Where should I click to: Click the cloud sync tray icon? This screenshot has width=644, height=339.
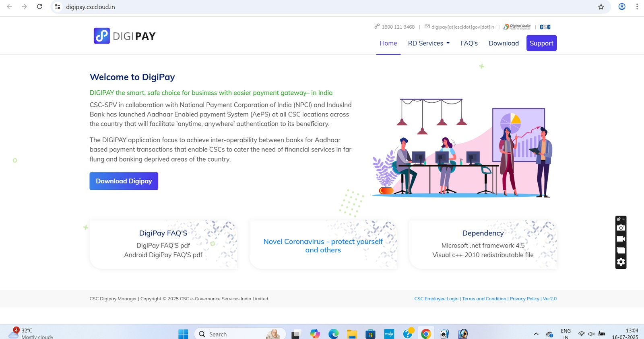point(549,334)
